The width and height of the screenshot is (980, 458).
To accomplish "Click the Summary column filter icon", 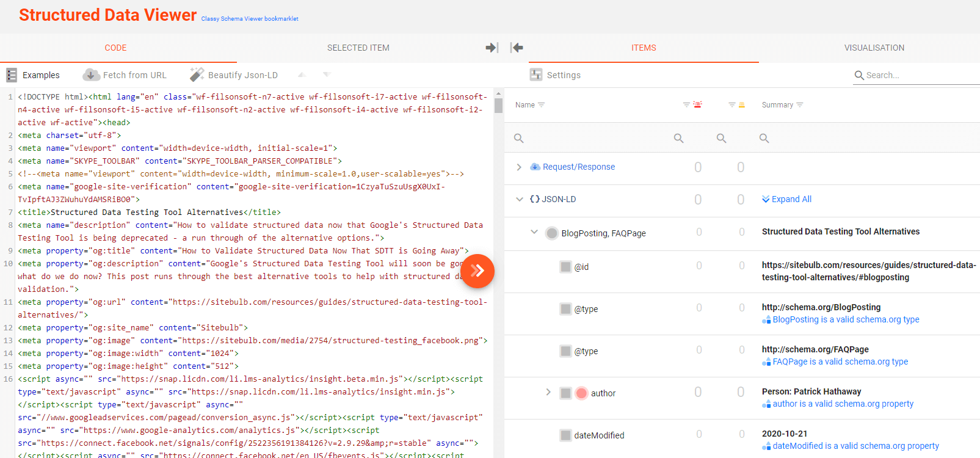I will 800,105.
